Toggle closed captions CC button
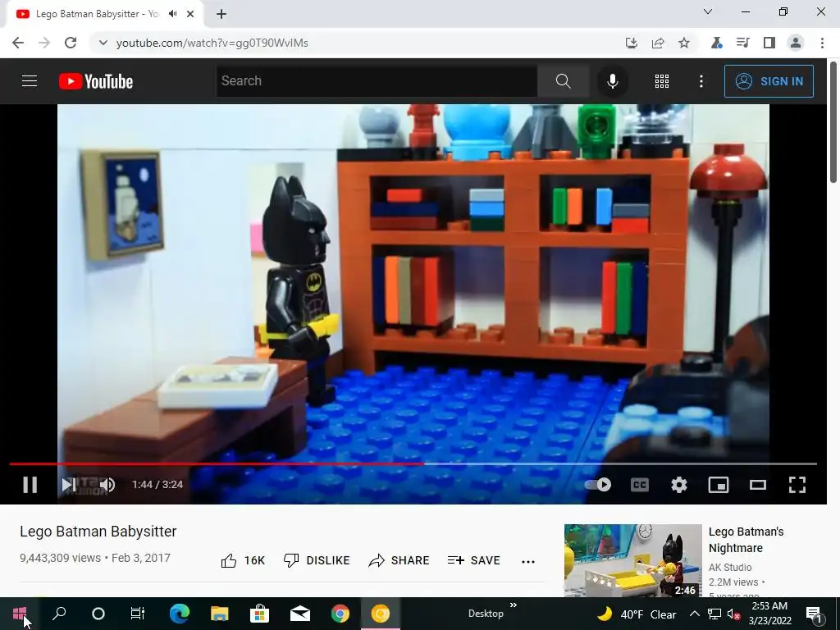 pyautogui.click(x=640, y=485)
